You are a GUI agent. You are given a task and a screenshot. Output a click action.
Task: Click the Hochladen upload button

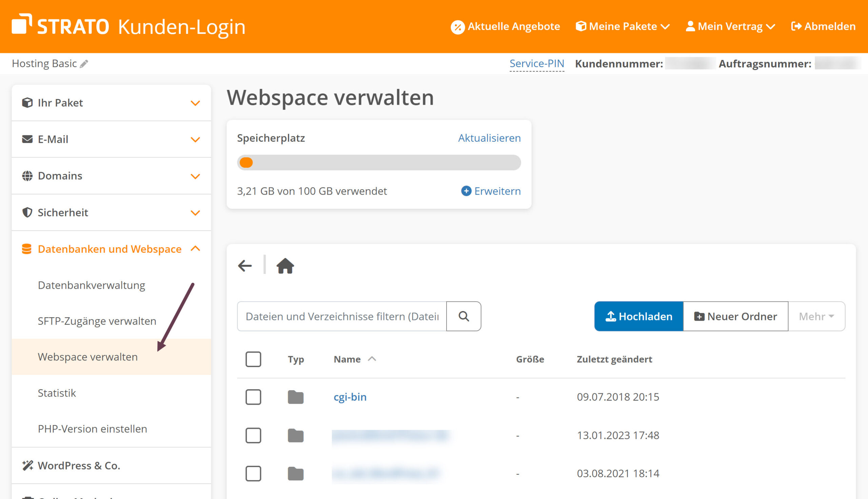click(x=639, y=316)
